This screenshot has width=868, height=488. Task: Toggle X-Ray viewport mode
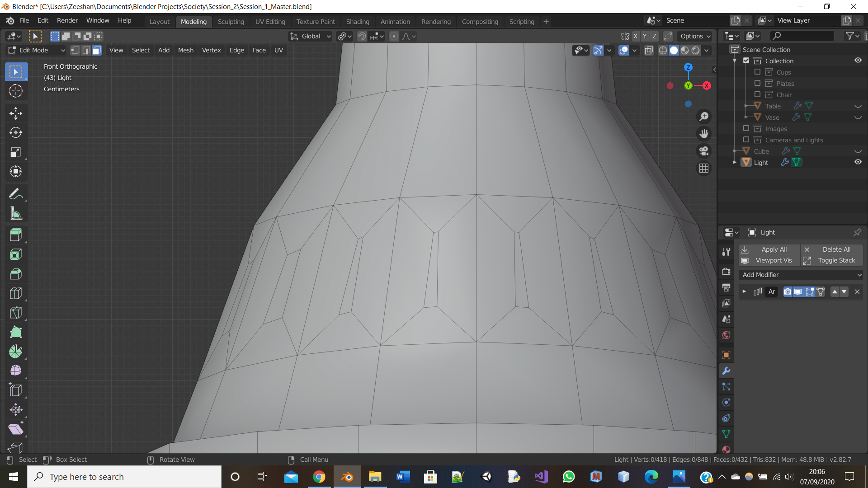(649, 50)
